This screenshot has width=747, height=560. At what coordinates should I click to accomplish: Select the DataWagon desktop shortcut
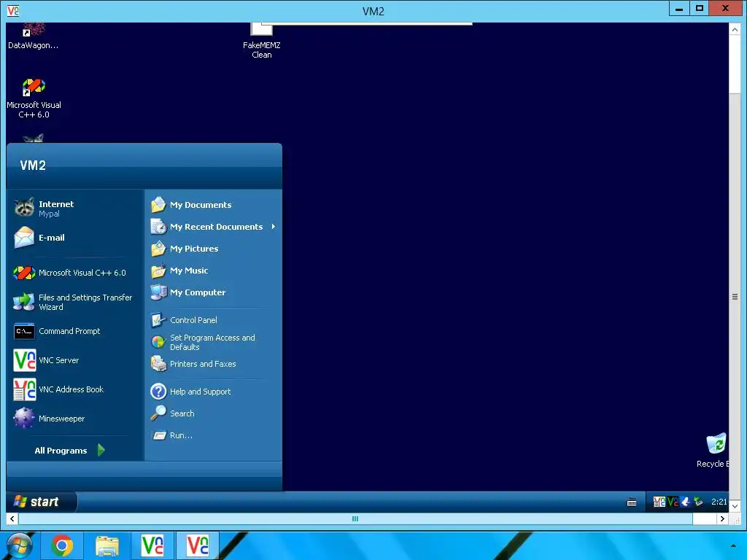click(x=33, y=37)
